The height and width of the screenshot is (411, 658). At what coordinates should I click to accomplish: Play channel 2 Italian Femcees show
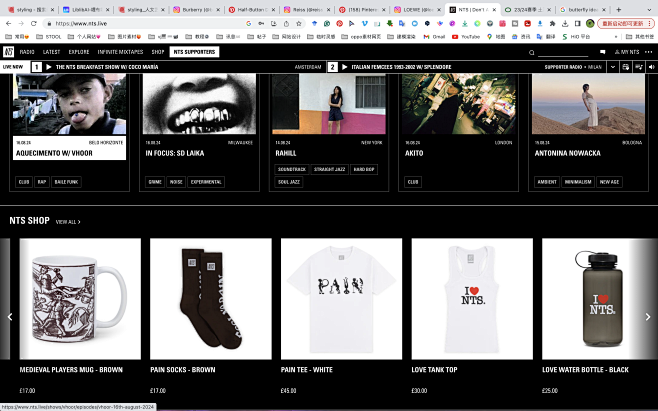pyautogui.click(x=345, y=67)
